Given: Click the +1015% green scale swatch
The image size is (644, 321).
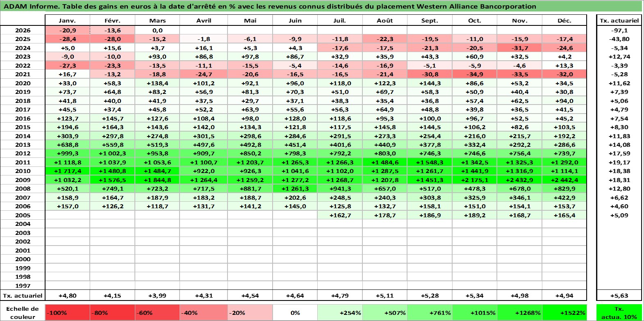Looking at the screenshot, I should 475,312.
